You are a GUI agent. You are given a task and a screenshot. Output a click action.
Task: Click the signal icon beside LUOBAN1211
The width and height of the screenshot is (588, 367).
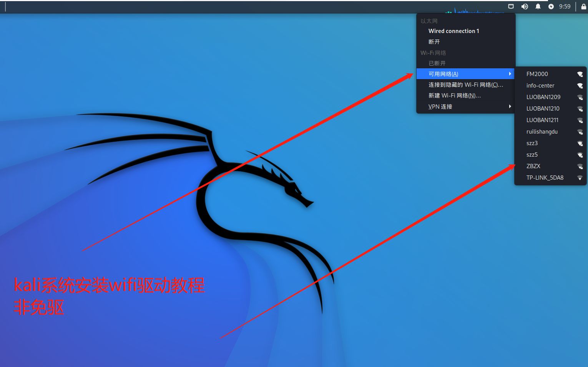pyautogui.click(x=580, y=121)
